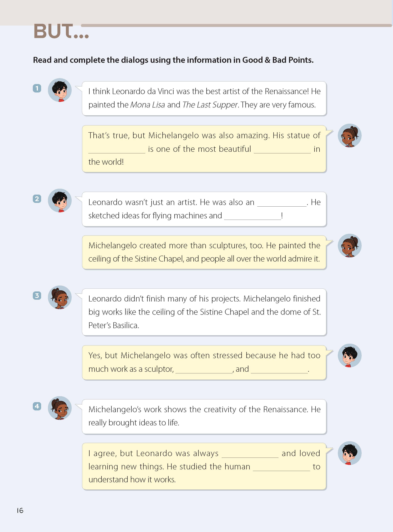The image size is (393, 532).
Task: Click the number 2 badge
Action: tap(37, 199)
